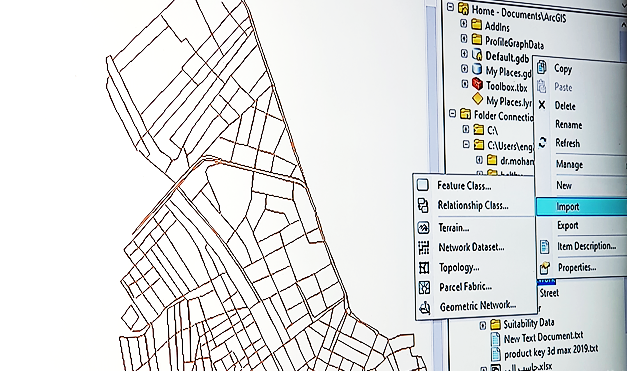
Task: Select product key 3d max 2019.txt file name
Action: click(x=551, y=352)
